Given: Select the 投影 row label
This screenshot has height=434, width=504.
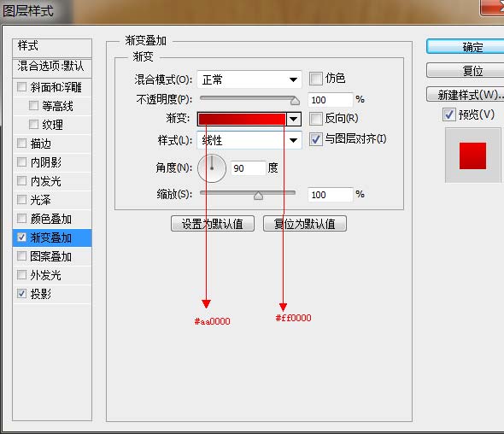Looking at the screenshot, I should (x=40, y=294).
